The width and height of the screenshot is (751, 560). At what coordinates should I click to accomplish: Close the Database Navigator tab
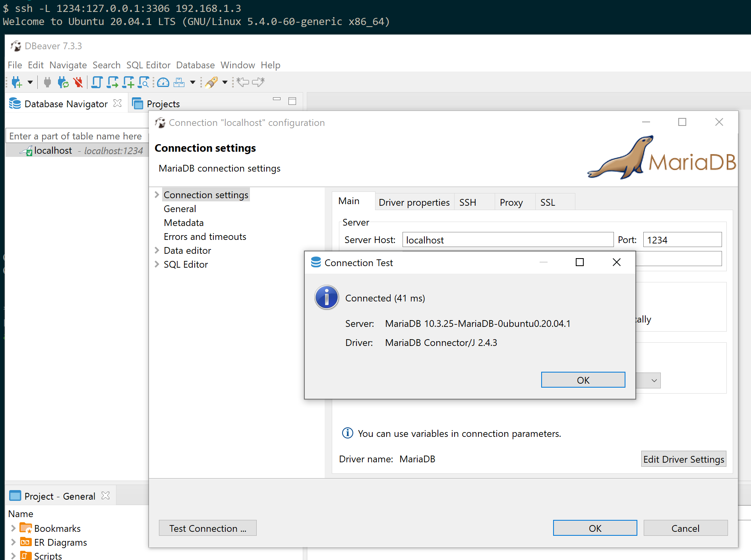coord(117,103)
